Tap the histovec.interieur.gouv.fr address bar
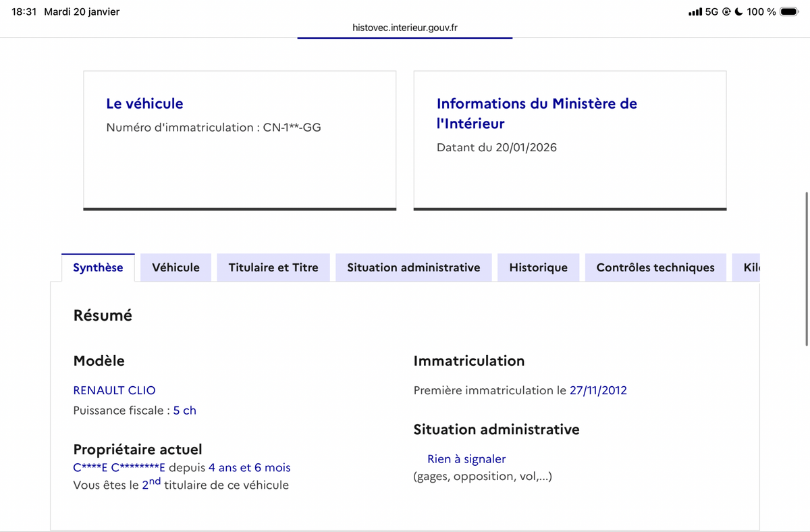This screenshot has height=532, width=810. tap(404, 28)
